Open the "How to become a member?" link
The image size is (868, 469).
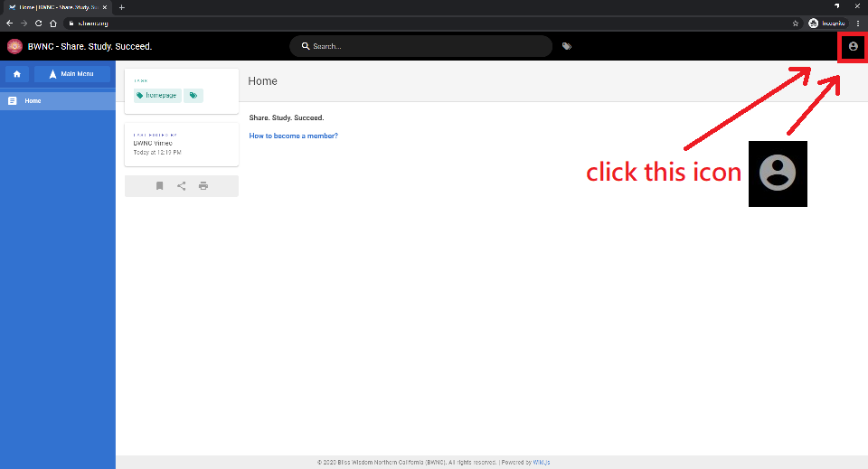click(x=293, y=136)
